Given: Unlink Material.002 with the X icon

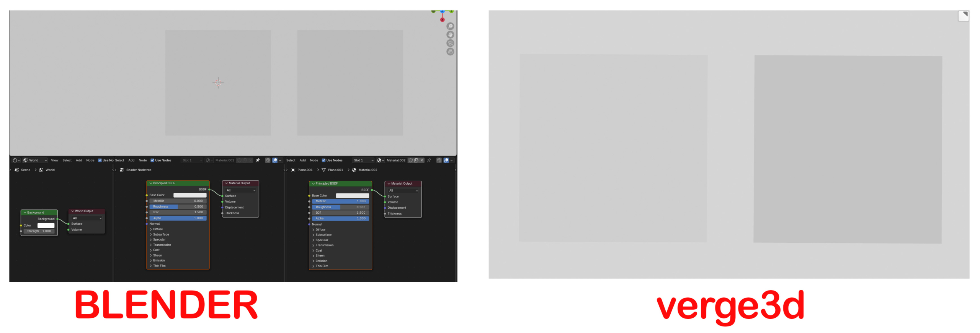Looking at the screenshot, I should pyautogui.click(x=422, y=160).
